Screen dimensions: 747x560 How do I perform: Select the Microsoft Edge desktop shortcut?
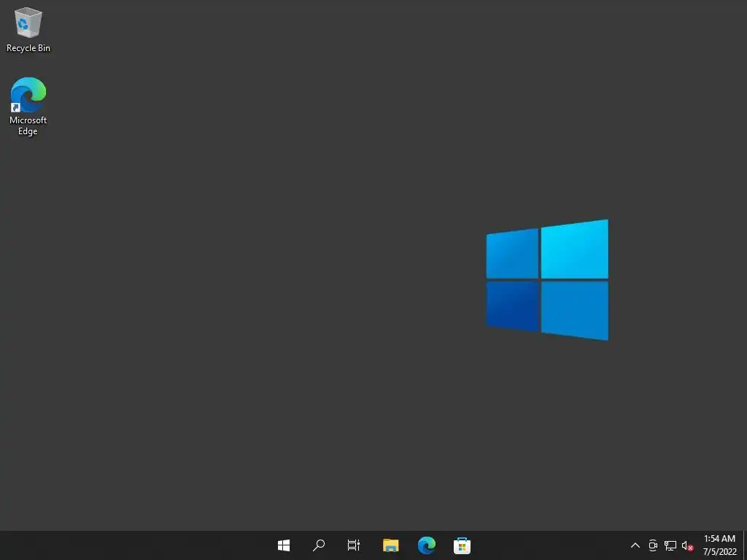(x=28, y=106)
